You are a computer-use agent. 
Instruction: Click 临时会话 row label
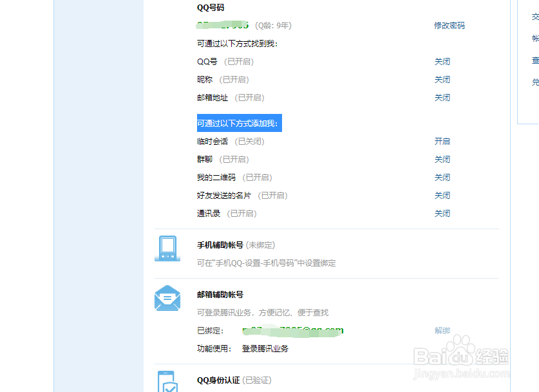(212, 141)
